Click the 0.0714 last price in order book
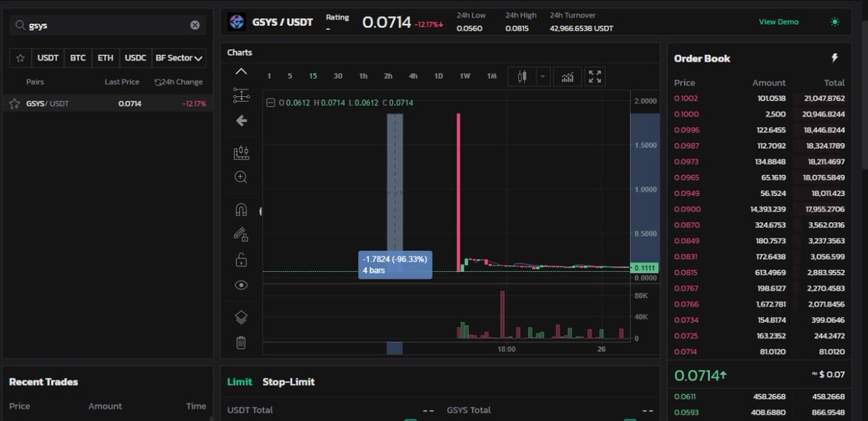 [701, 375]
